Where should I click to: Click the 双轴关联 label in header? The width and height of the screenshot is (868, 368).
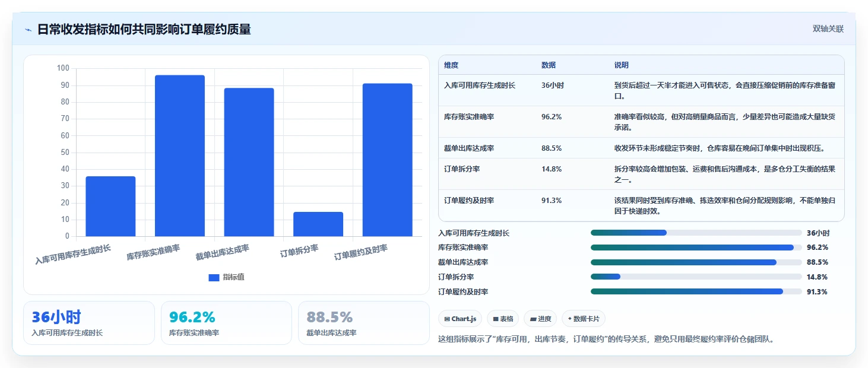tap(828, 29)
